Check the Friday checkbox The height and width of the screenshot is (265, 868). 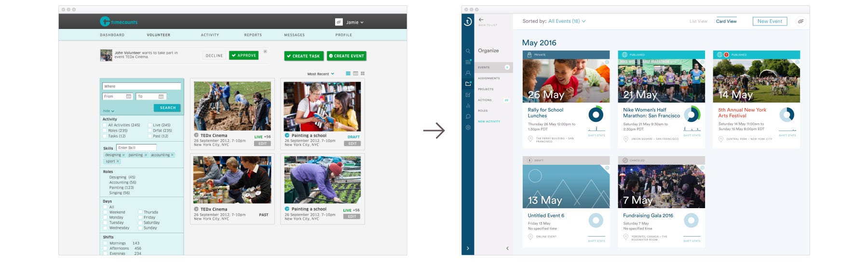tap(140, 217)
